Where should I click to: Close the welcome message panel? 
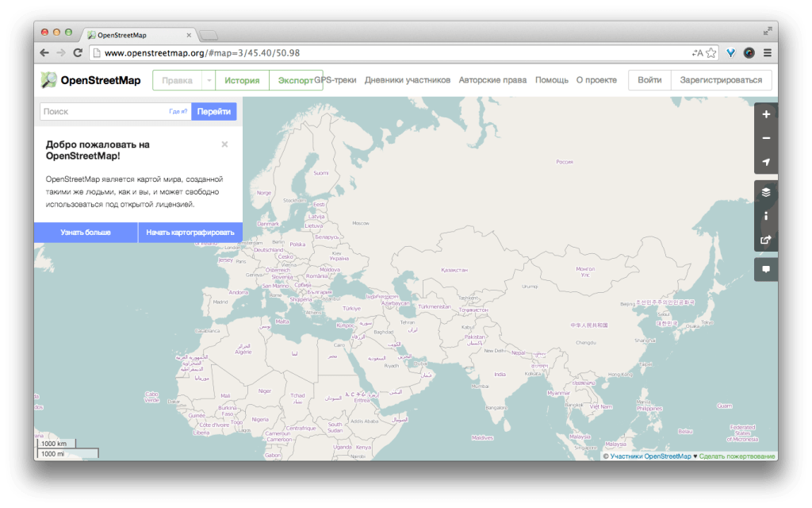[x=224, y=144]
